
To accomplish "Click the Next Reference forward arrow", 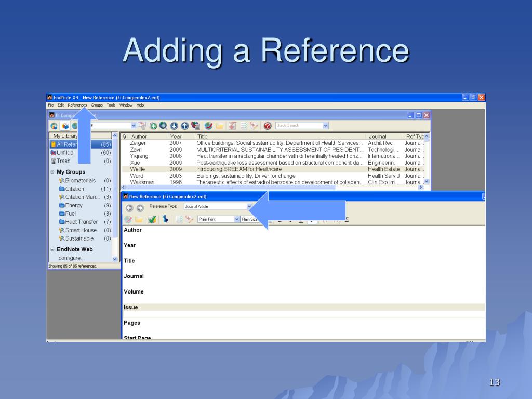I will [x=140, y=208].
